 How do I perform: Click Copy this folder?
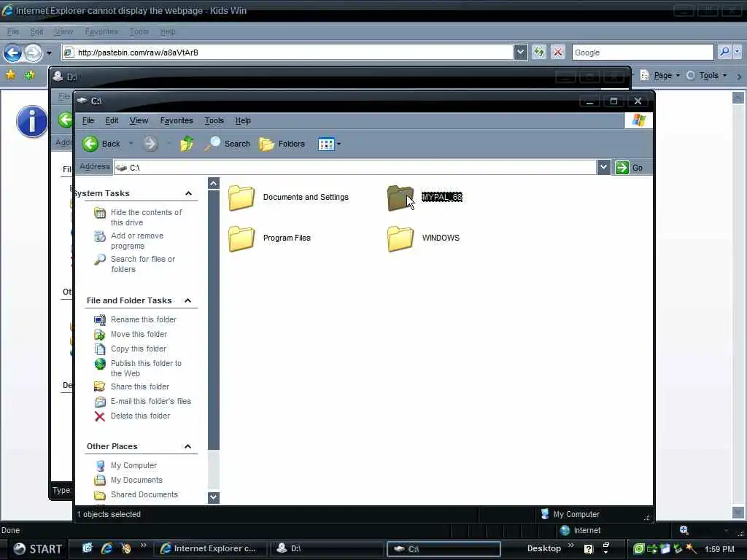(138, 349)
